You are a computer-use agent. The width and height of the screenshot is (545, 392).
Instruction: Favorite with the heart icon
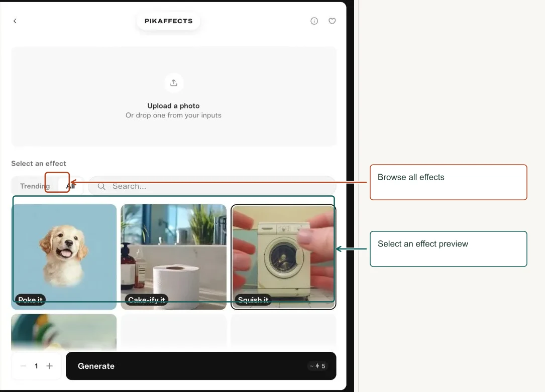(x=333, y=21)
